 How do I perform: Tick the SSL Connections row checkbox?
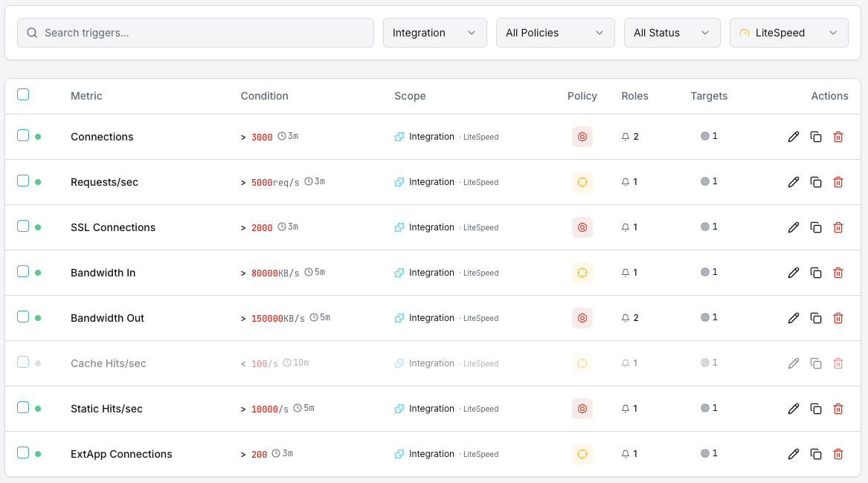[23, 227]
